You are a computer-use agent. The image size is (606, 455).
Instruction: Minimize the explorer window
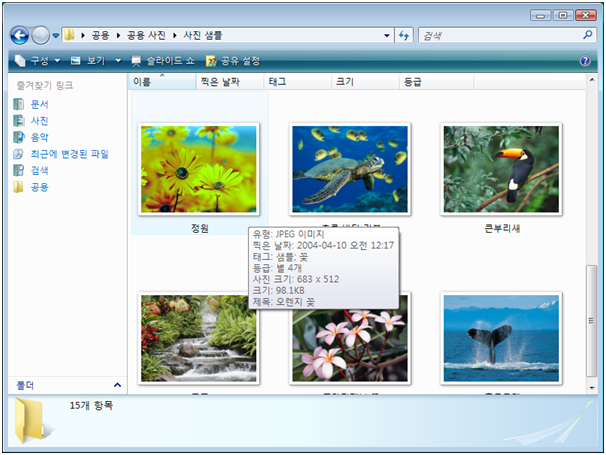pyautogui.click(x=540, y=15)
